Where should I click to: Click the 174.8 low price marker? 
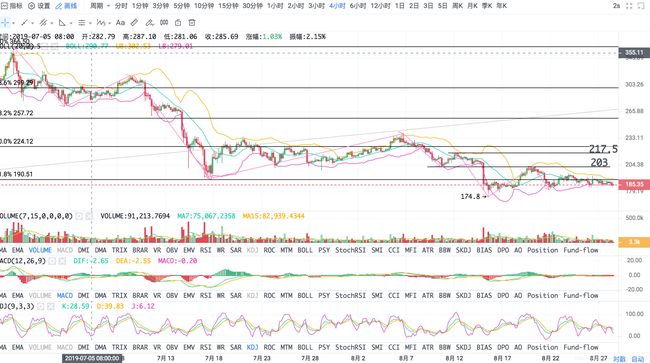473,196
